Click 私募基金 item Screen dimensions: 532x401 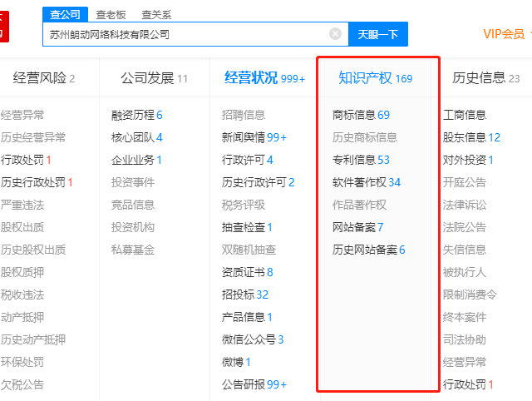(x=133, y=250)
